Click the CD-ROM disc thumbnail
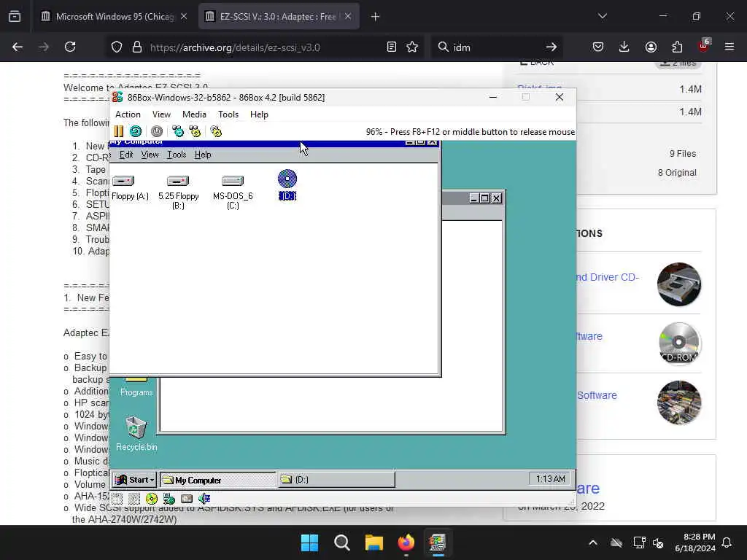 679,343
